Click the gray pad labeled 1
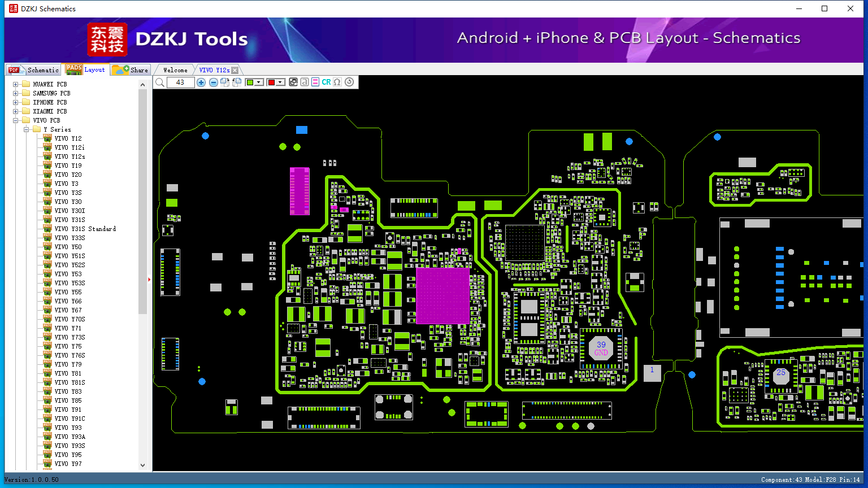This screenshot has height=488, width=868. tap(652, 373)
